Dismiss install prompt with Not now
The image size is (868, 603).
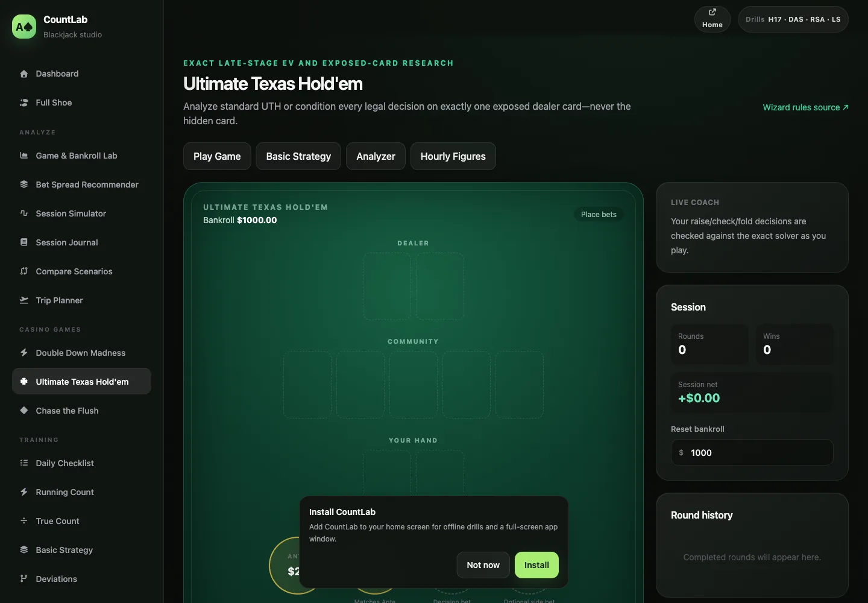[483, 565]
